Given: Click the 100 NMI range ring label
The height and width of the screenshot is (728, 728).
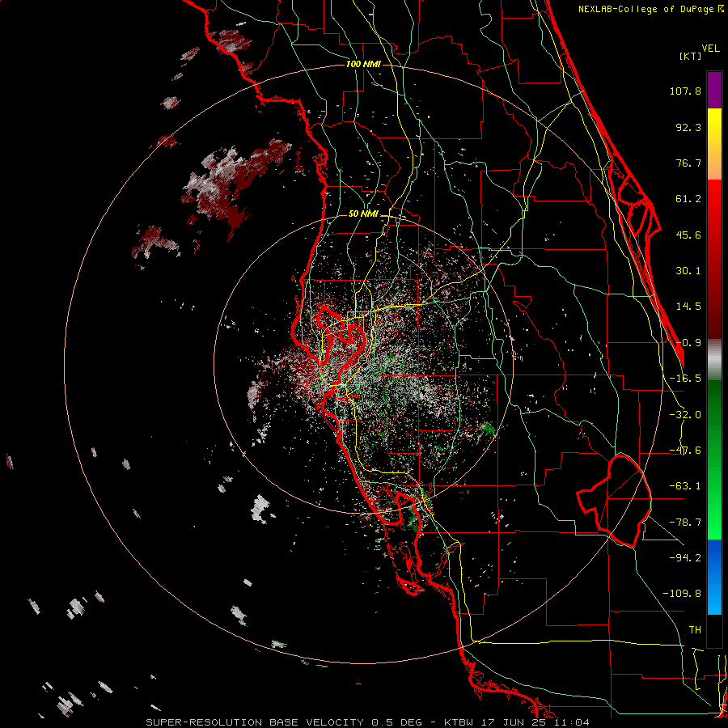Looking at the screenshot, I should coord(363,64).
